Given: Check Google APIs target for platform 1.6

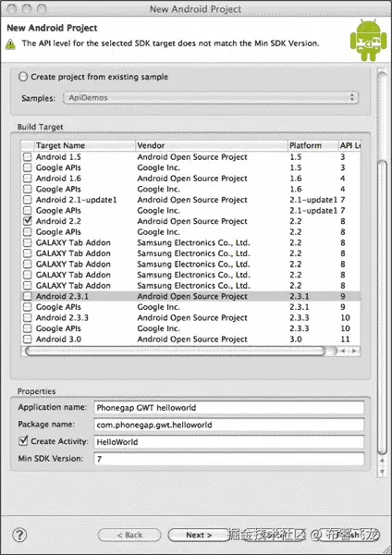Looking at the screenshot, I should click(27, 189).
